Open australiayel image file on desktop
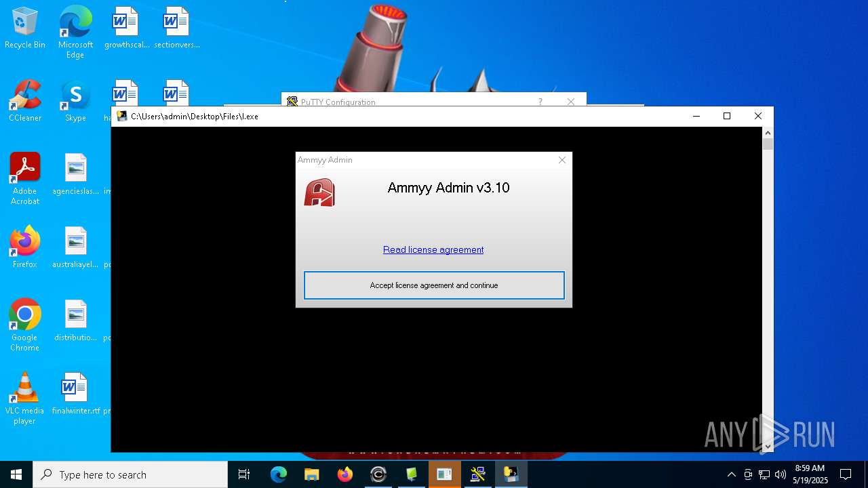The height and width of the screenshot is (488, 868). [75, 248]
